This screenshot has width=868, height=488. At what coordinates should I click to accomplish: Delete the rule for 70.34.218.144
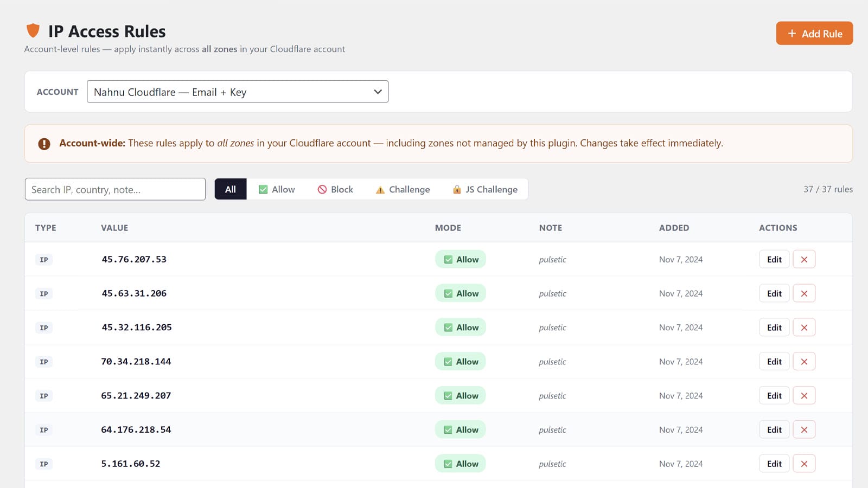pyautogui.click(x=804, y=362)
